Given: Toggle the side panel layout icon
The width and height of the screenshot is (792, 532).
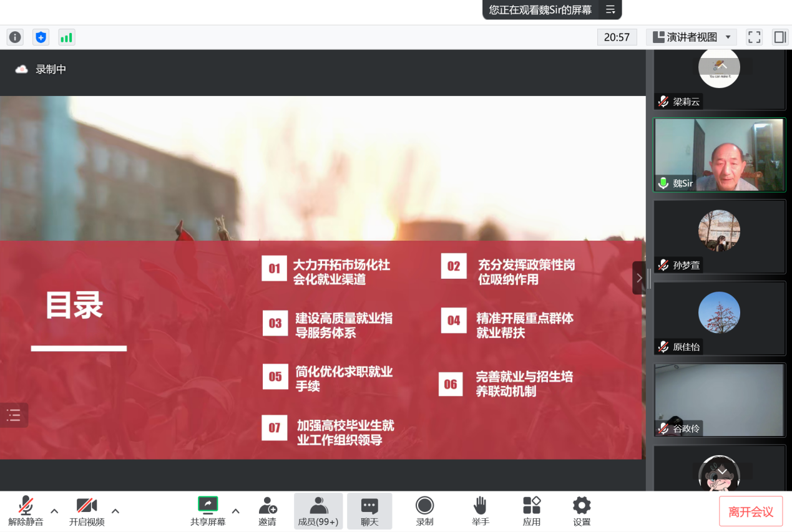Looking at the screenshot, I should pyautogui.click(x=780, y=37).
